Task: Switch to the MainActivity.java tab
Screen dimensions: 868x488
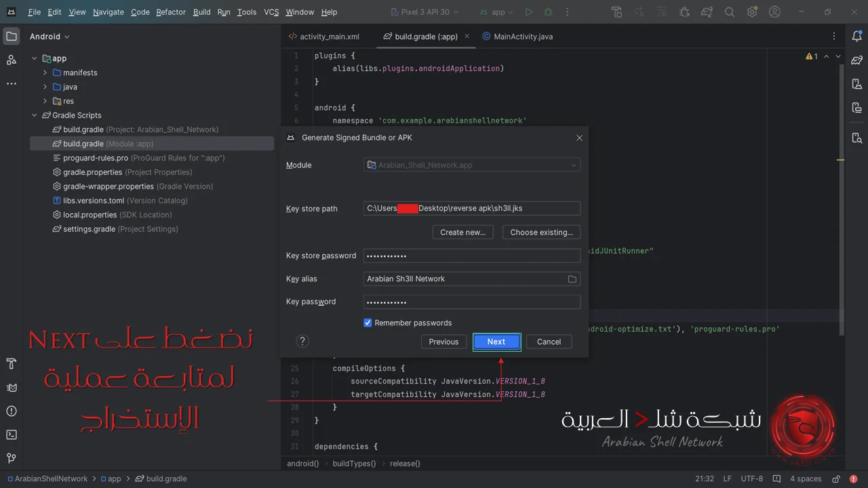Action: click(517, 37)
